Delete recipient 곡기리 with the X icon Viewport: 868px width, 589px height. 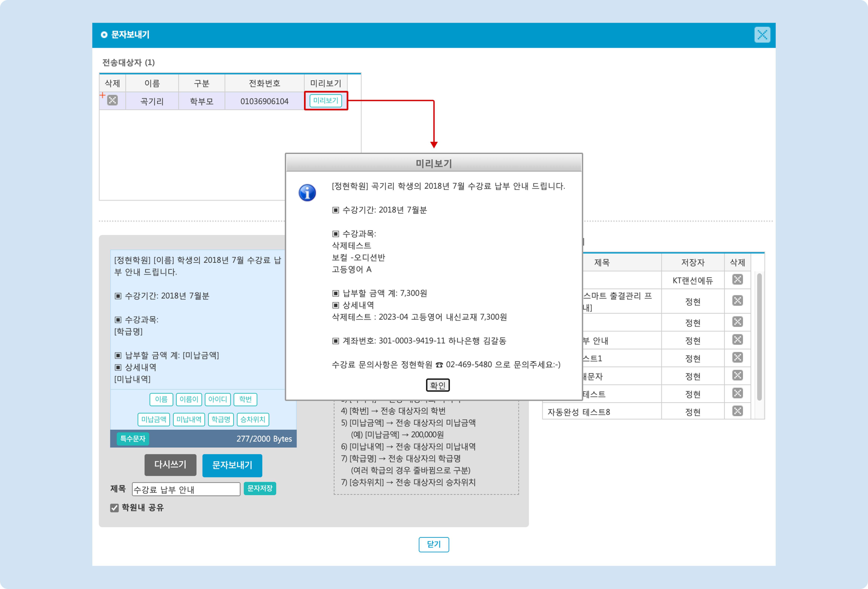click(x=112, y=100)
